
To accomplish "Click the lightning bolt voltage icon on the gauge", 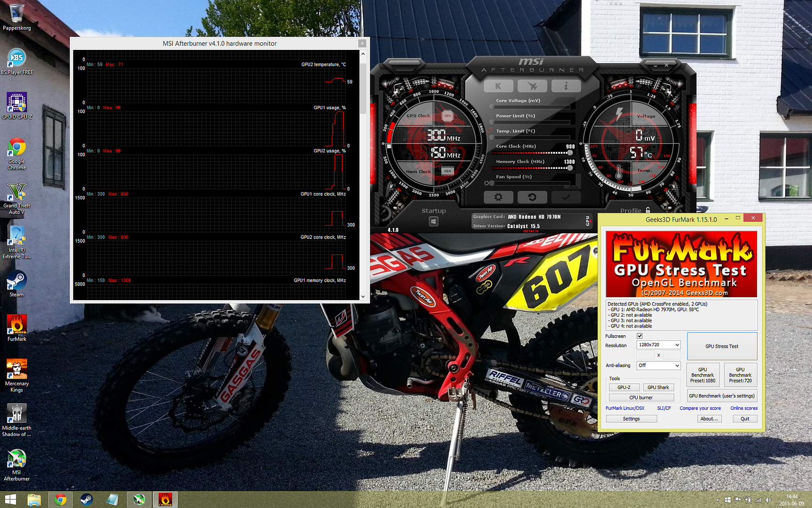I will (x=619, y=114).
